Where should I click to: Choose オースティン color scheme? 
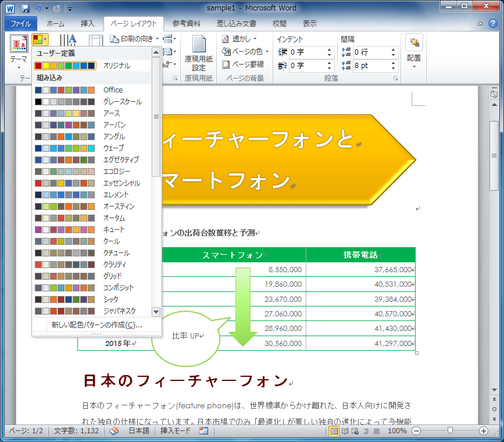coord(92,206)
